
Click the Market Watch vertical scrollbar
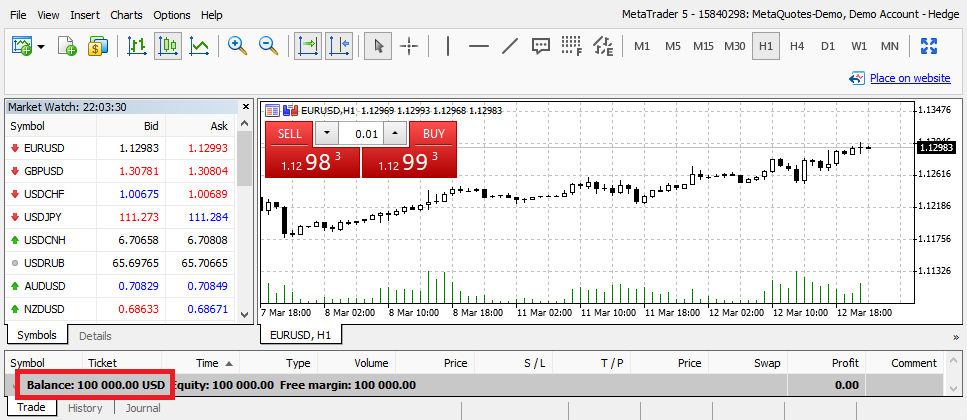tap(245, 160)
